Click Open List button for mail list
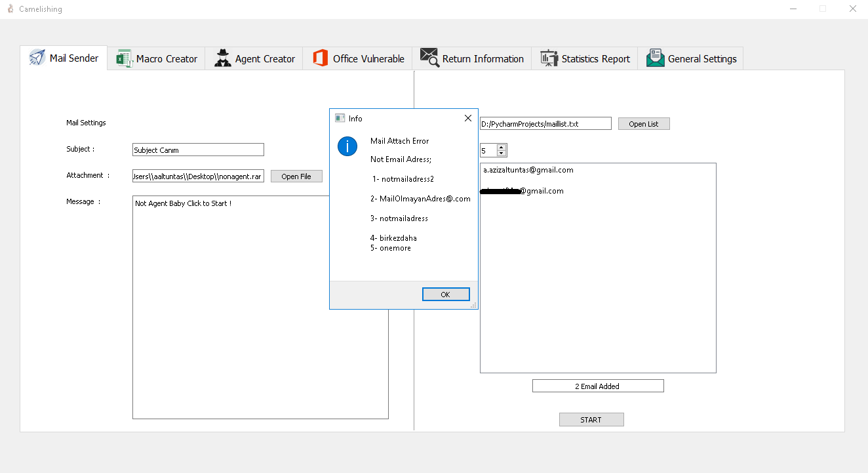Viewport: 868px width, 473px height. point(644,124)
